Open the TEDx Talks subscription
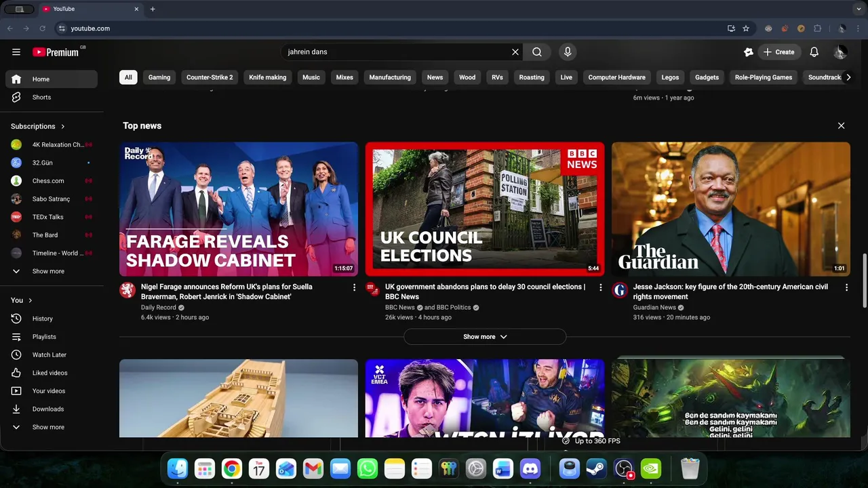The width and height of the screenshot is (868, 488). (x=52, y=217)
